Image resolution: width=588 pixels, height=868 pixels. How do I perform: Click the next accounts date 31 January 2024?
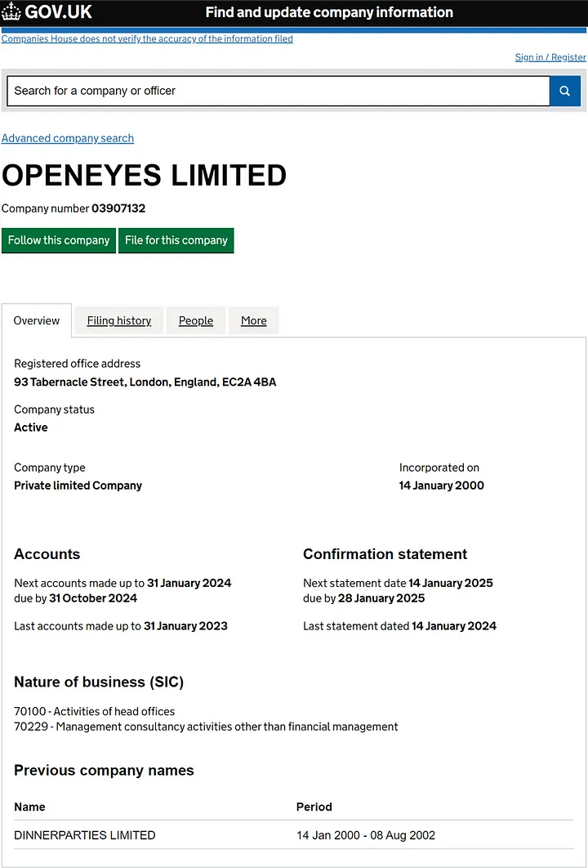pyautogui.click(x=189, y=583)
